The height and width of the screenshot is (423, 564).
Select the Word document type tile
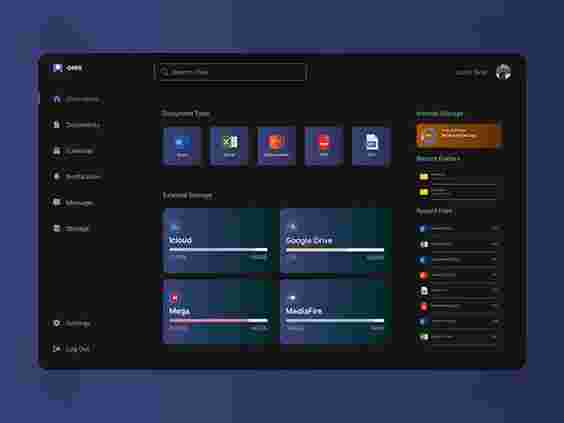[x=182, y=146]
